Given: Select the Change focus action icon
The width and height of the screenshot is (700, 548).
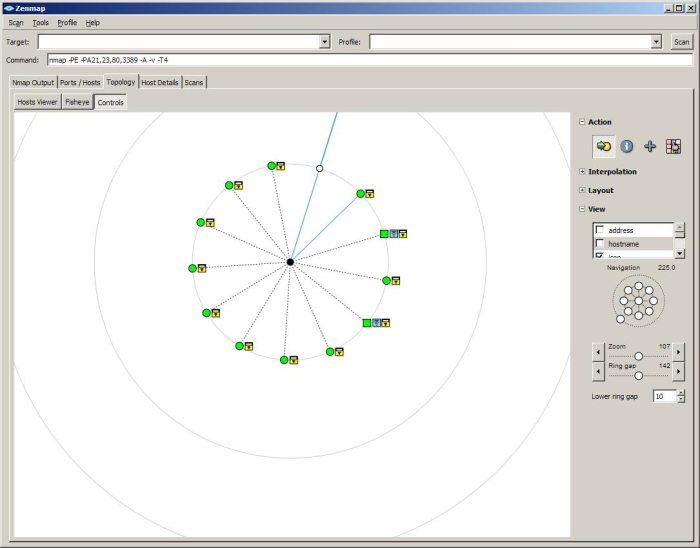Looking at the screenshot, I should click(x=604, y=146).
